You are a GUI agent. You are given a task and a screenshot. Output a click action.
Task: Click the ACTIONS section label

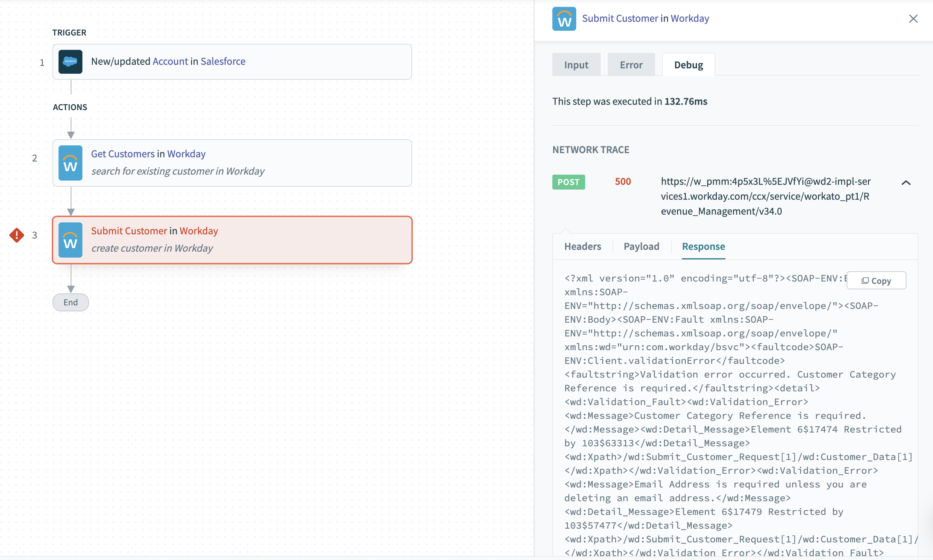pos(70,107)
